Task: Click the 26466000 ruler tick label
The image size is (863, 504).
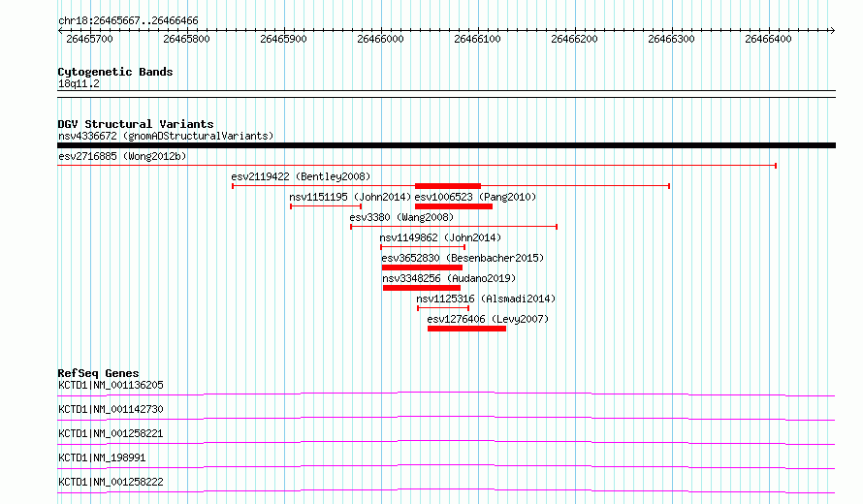Action: 380,39
